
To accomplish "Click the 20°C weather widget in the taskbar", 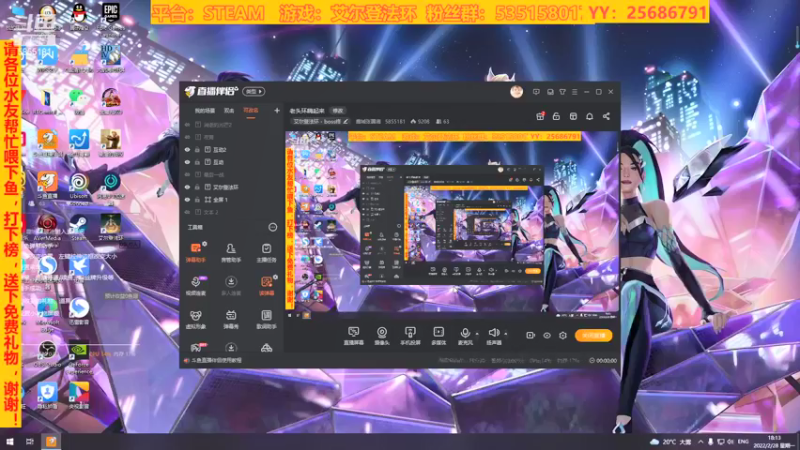I will 671,441.
